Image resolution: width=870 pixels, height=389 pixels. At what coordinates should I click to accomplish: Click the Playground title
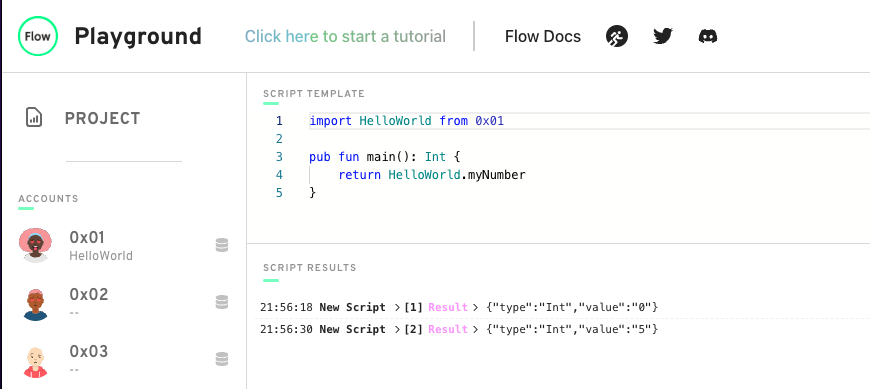(138, 37)
